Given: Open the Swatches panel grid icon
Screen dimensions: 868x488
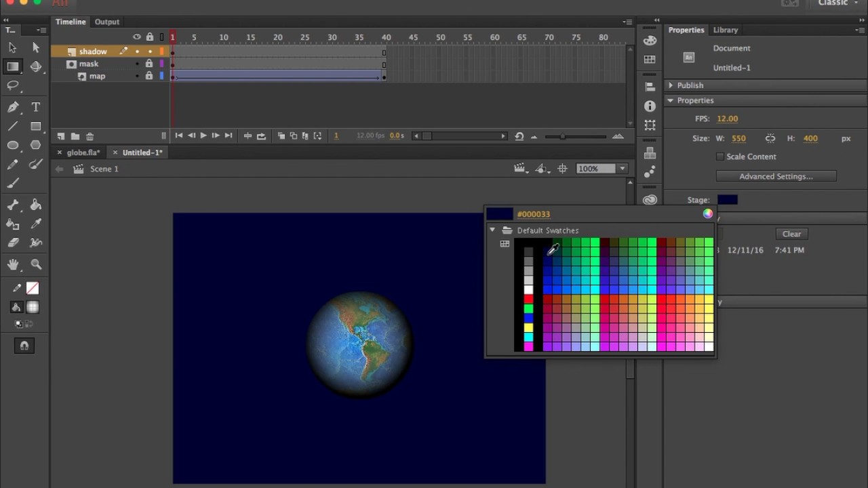Looking at the screenshot, I should pos(650,60).
